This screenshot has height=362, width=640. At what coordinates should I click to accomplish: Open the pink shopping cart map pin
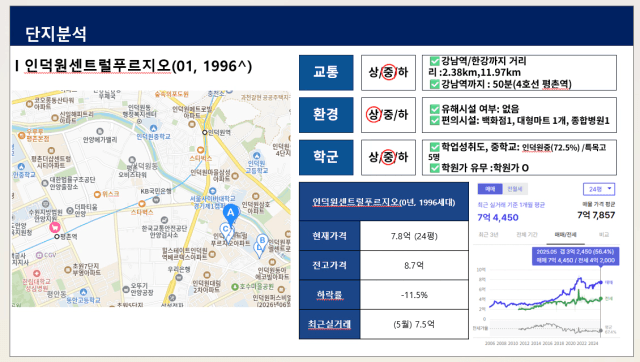(x=54, y=227)
